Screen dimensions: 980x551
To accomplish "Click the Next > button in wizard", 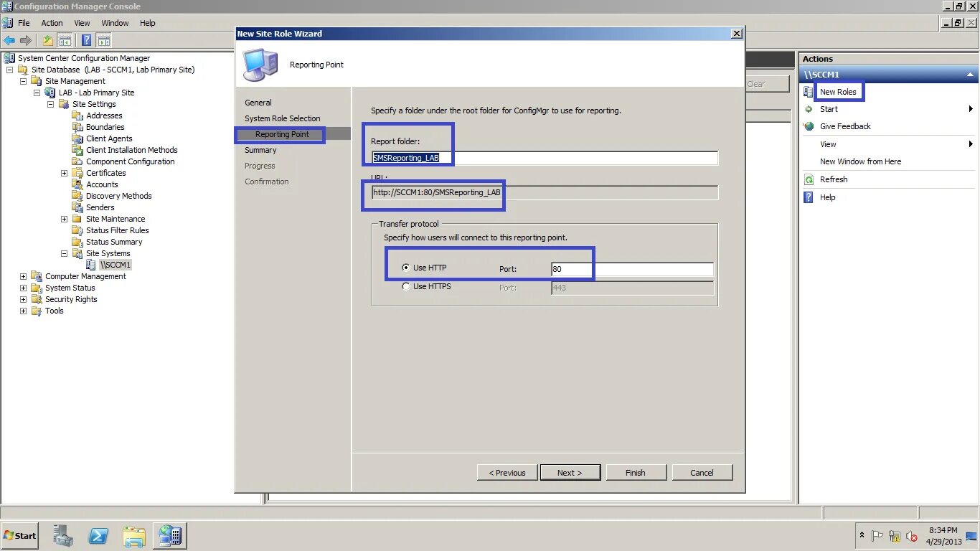I will pos(570,473).
